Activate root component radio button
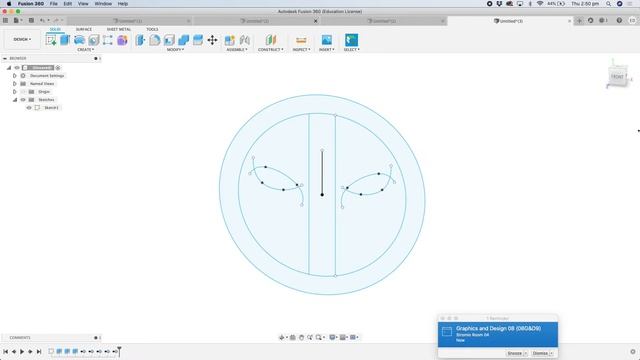Image resolution: width=640 pixels, height=360 pixels. tap(58, 68)
